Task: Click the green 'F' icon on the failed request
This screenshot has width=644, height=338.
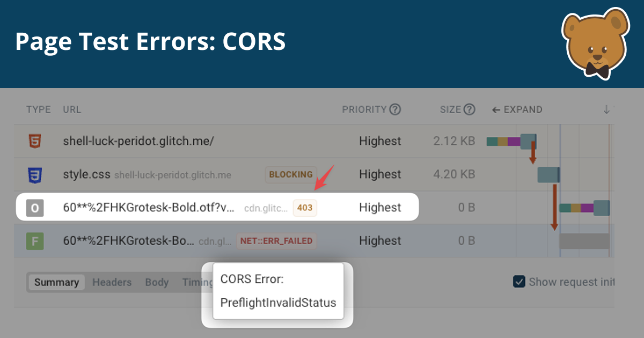Action: click(35, 241)
